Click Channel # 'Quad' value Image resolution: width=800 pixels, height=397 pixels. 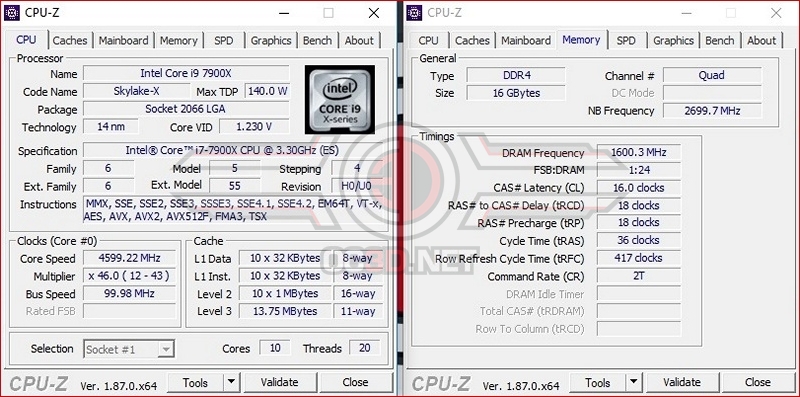712,76
